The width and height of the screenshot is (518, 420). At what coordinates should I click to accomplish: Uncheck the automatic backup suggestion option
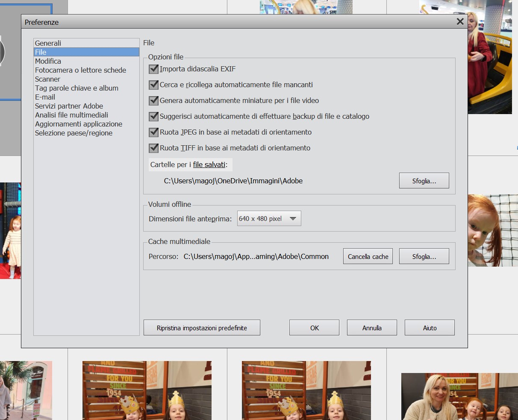point(153,116)
